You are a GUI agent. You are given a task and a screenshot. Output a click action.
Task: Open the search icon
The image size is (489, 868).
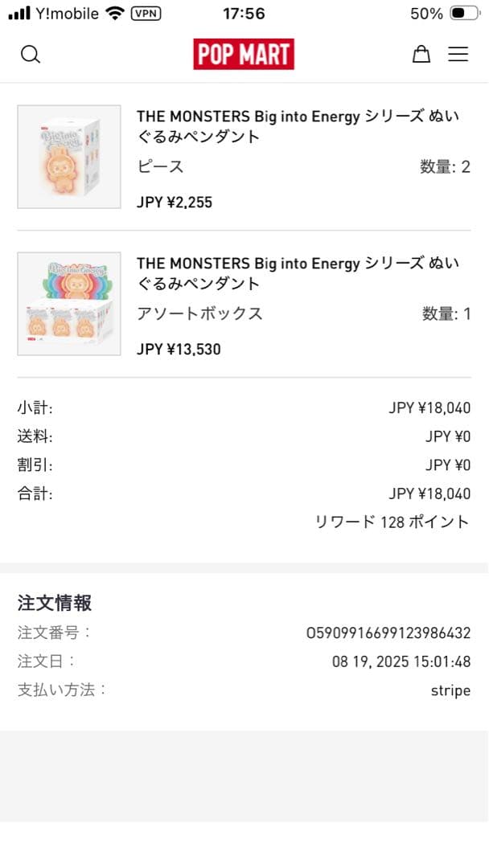31,54
